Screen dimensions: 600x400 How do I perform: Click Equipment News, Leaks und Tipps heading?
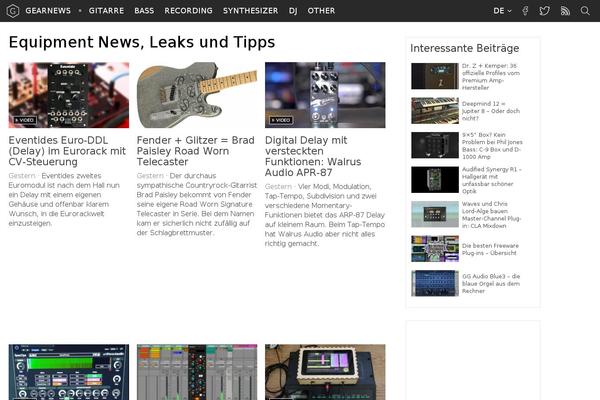pos(142,42)
